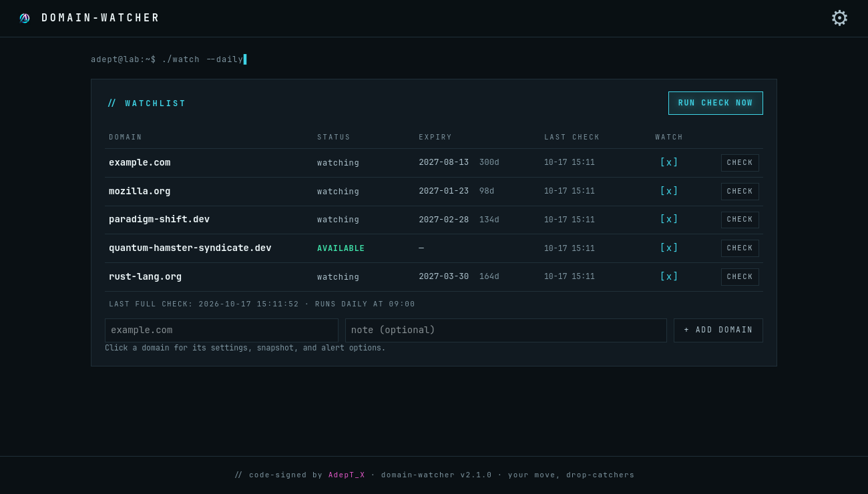This screenshot has height=494, width=868.
Task: Open mozilla.org domain details
Action: point(140,191)
